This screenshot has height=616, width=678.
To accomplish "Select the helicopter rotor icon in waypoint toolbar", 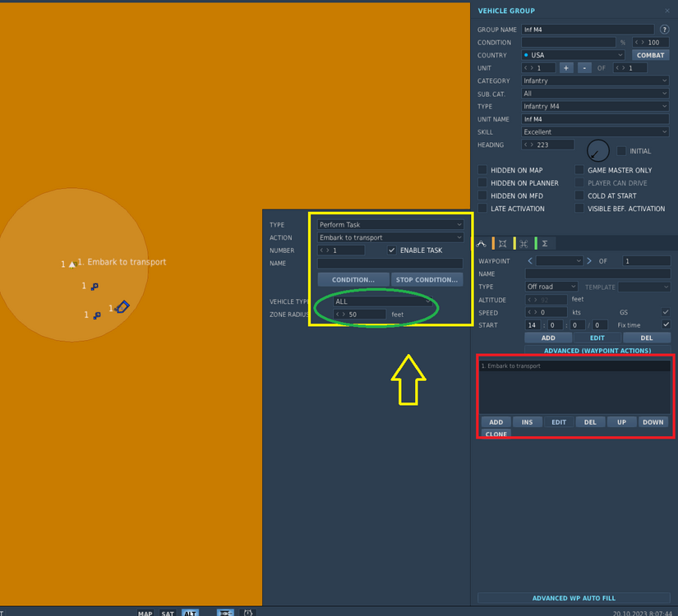I will (x=523, y=243).
